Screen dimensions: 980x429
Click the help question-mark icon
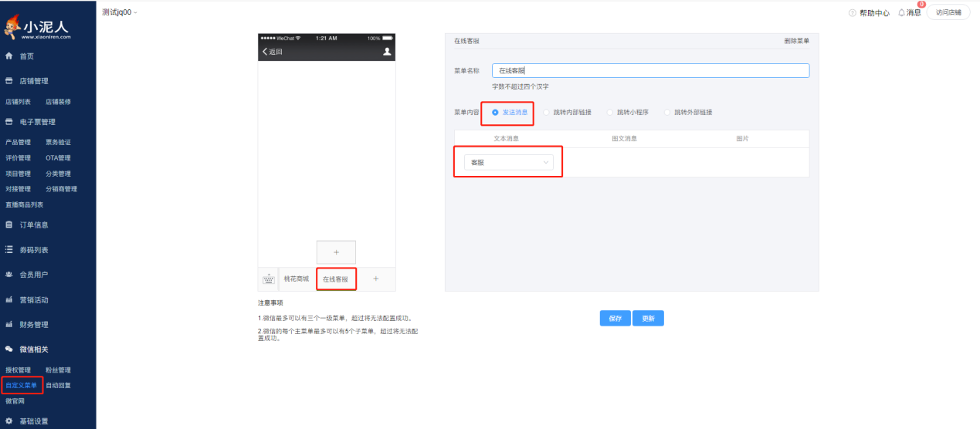pos(853,13)
